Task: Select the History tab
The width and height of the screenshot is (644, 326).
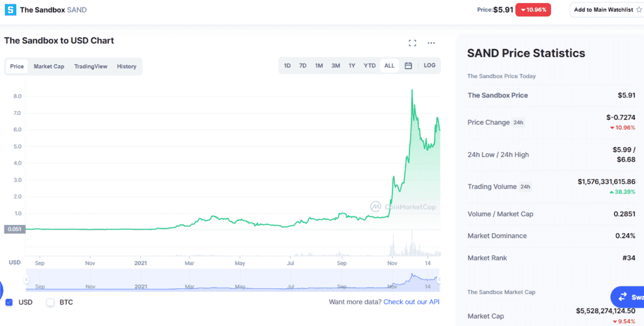Action: point(126,67)
